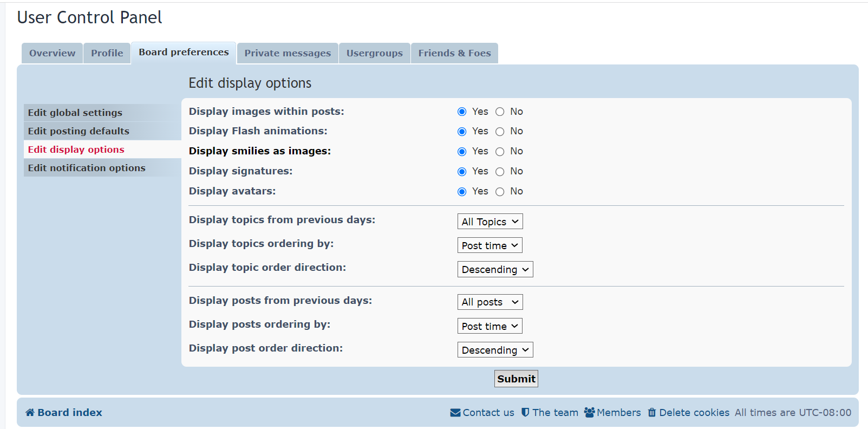Click The team shield icon
868x429 pixels.
(525, 412)
